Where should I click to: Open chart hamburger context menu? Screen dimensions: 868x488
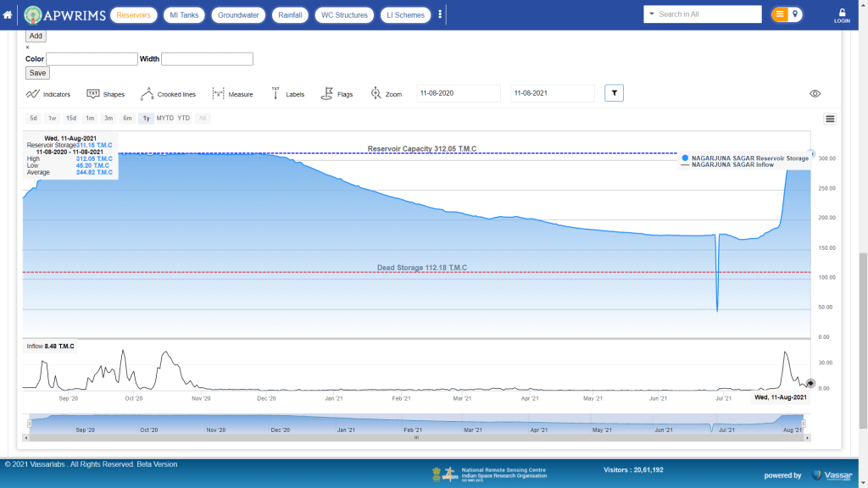(x=830, y=119)
